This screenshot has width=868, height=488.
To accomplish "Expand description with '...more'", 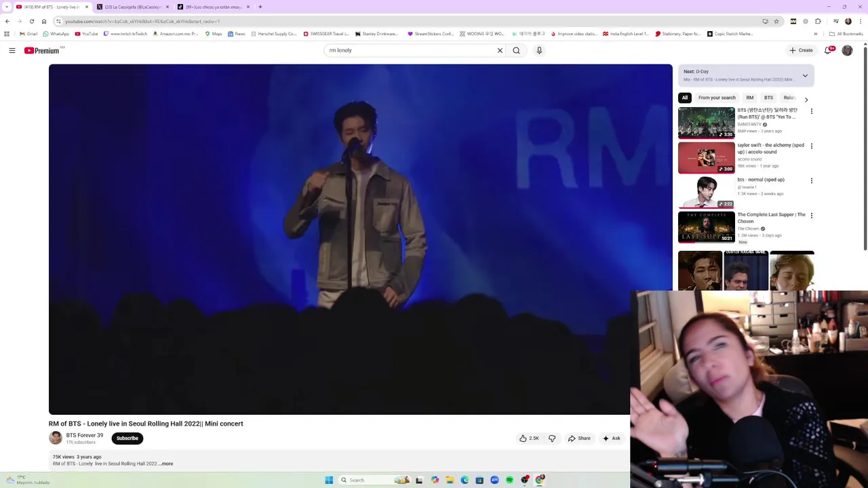I will [x=166, y=464].
